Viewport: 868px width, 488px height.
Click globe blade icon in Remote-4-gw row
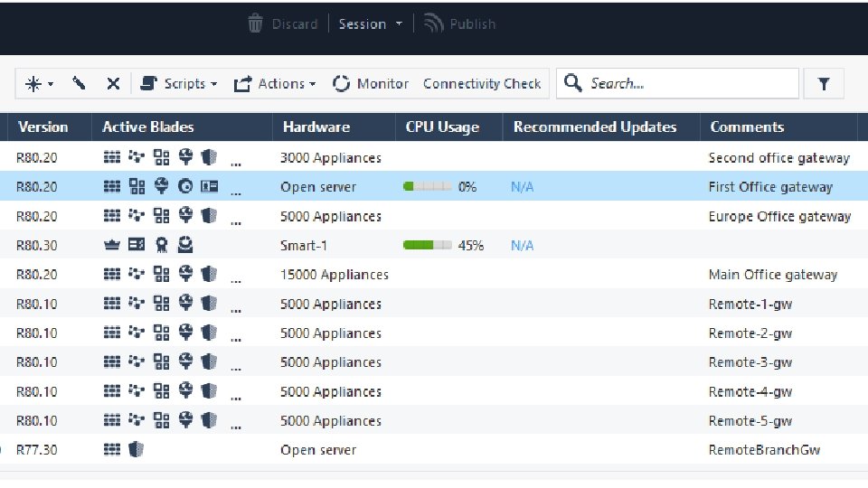tap(185, 390)
